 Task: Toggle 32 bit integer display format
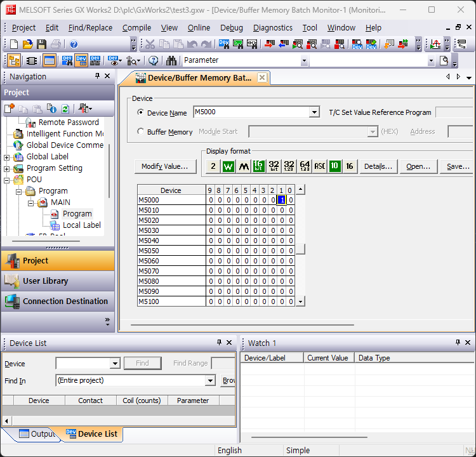click(274, 166)
